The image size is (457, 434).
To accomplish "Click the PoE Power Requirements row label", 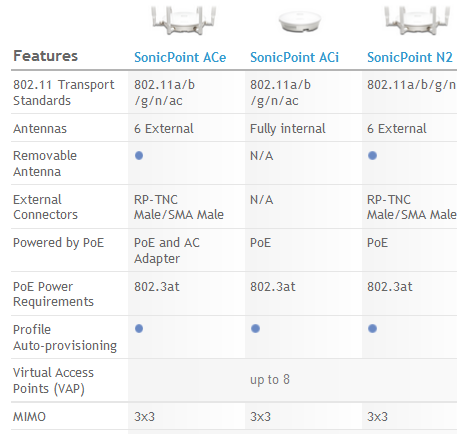I will click(x=53, y=294).
